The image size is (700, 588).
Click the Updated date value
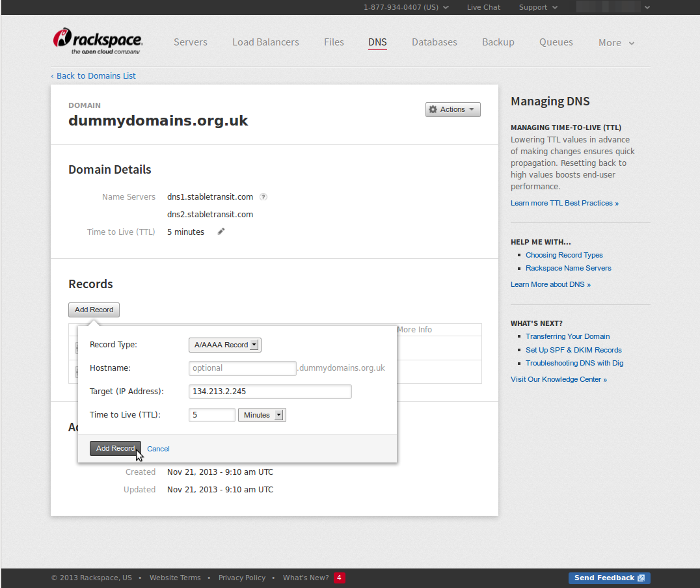pos(220,489)
